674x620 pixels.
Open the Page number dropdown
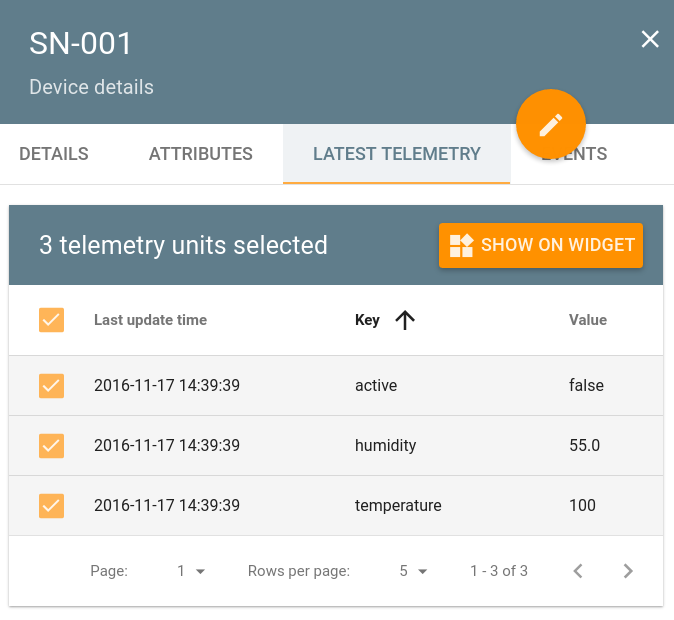[x=191, y=571]
